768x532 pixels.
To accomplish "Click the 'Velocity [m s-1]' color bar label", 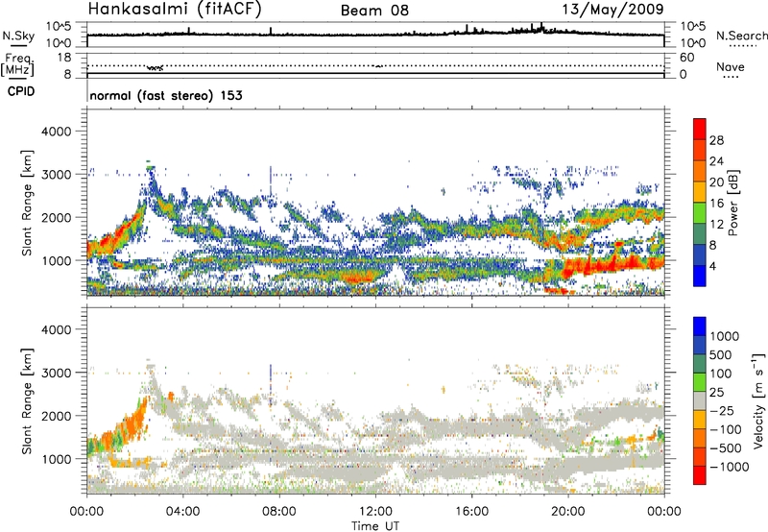I will pos(758,400).
